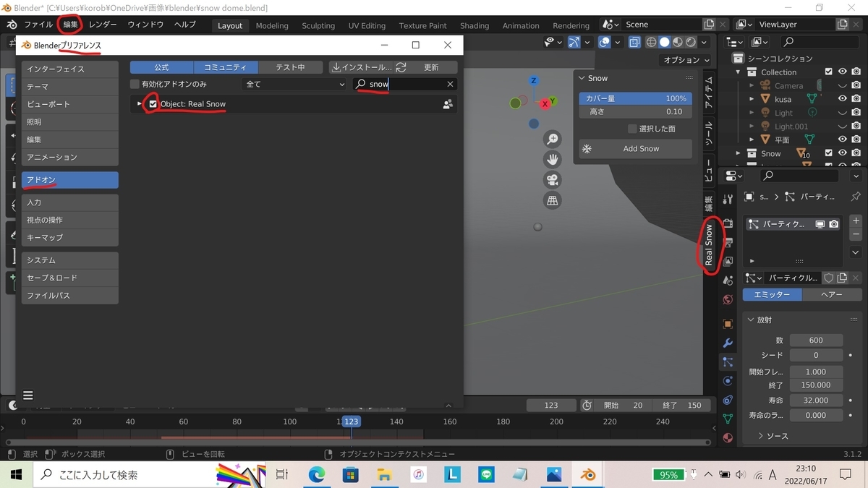Uncheck the Object: Real Snow addon checkbox
Screen dimensions: 868x488
[153, 104]
